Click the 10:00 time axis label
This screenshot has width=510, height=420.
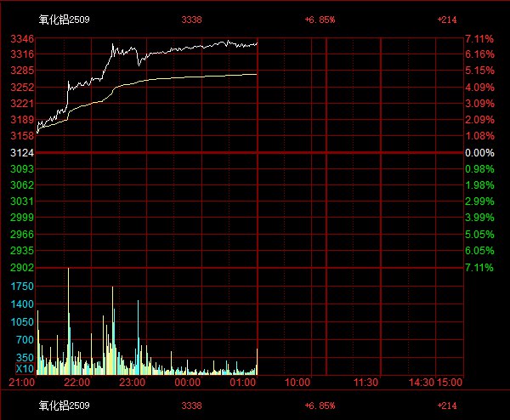pos(297,383)
